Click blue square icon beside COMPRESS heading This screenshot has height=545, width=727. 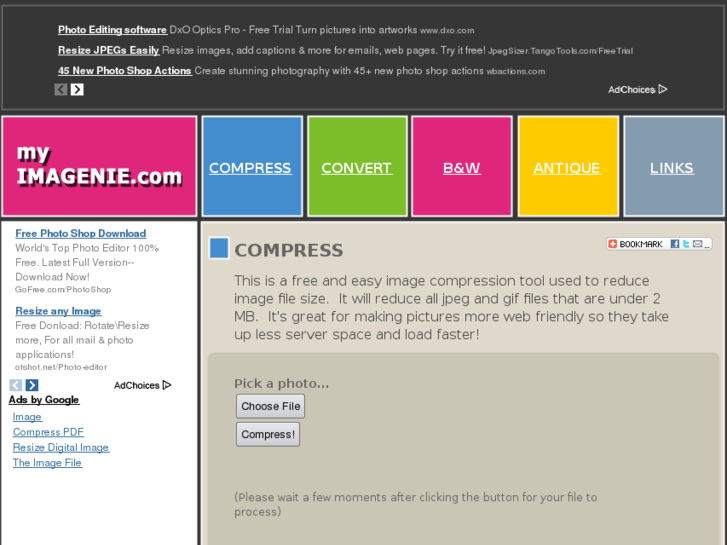click(219, 248)
